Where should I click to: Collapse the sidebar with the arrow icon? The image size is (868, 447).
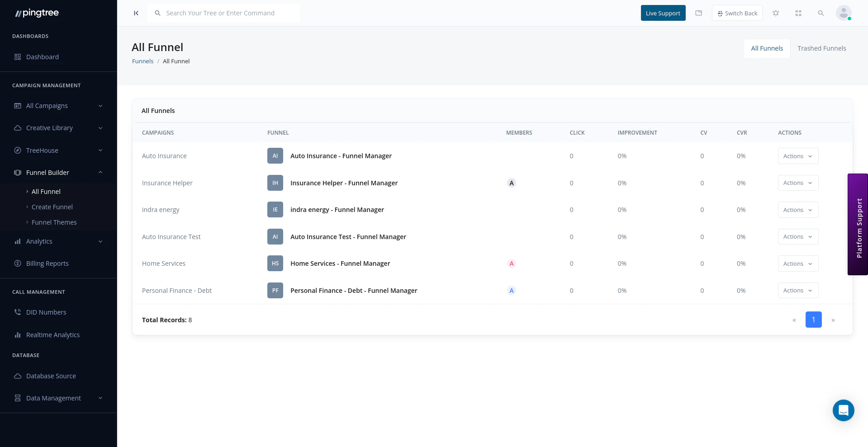(x=136, y=13)
